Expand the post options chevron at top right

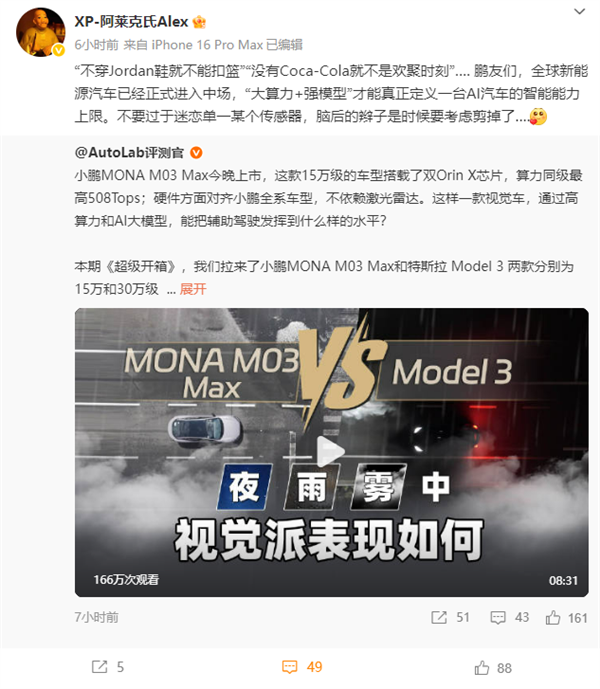(580, 11)
